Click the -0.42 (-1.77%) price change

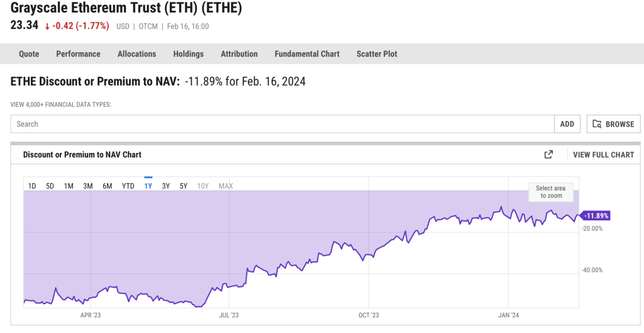click(77, 26)
